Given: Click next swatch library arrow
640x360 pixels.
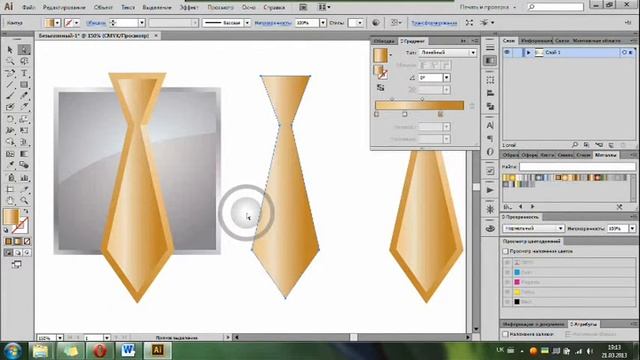Looking at the screenshot, I should (532, 207).
